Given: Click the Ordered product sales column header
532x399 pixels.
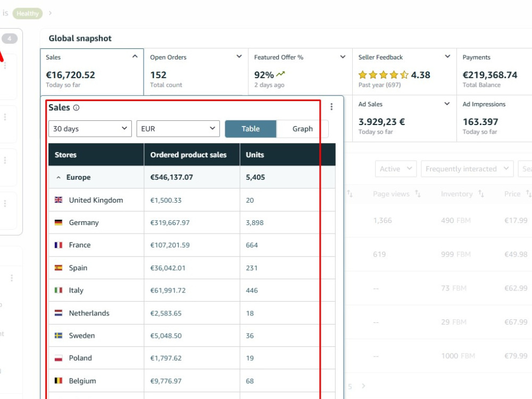Looking at the screenshot, I should point(188,155).
